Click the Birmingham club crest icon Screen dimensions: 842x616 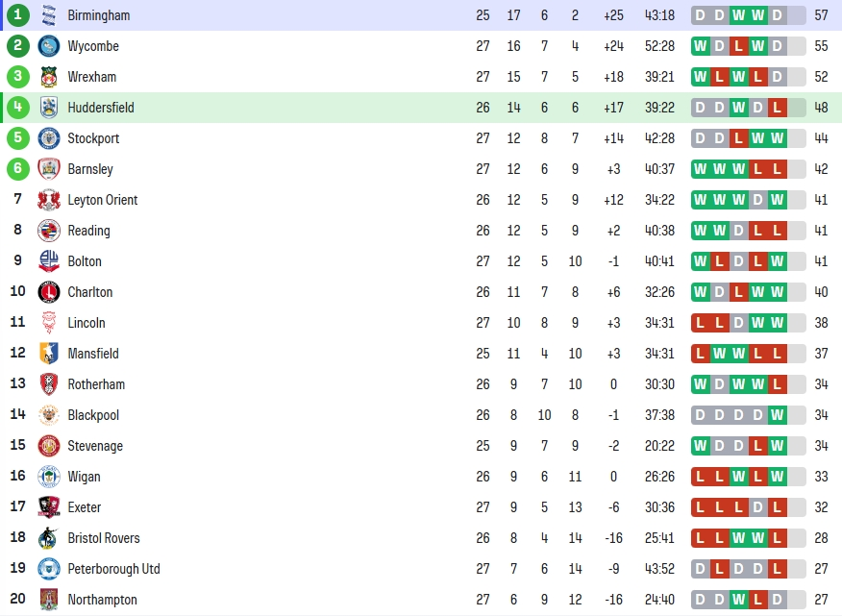pos(49,15)
